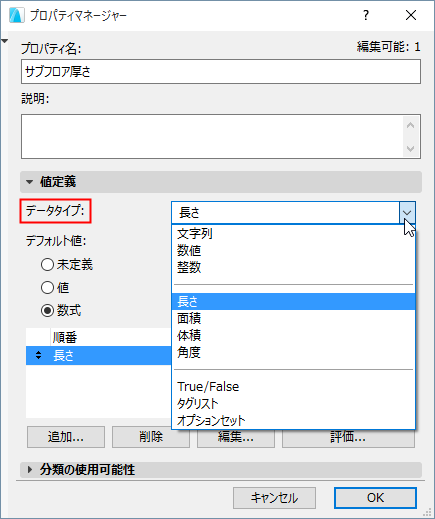The image size is (435, 519).
Task: Click the resize grip at dialog corner
Action: pyautogui.click(x=428, y=512)
